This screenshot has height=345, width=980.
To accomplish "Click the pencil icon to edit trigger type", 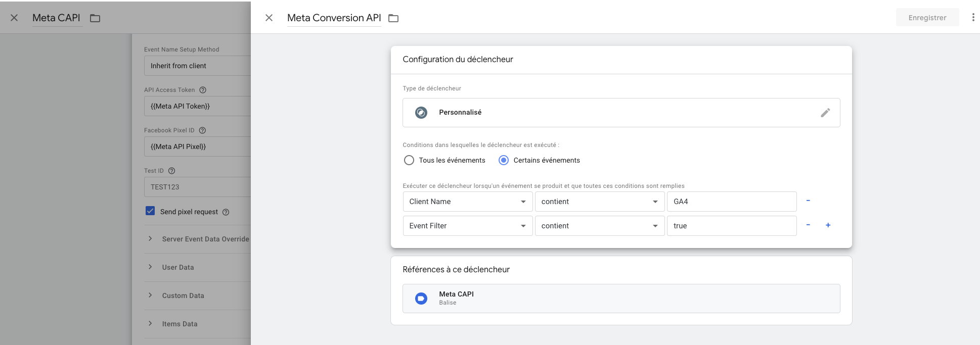I will 825,113.
